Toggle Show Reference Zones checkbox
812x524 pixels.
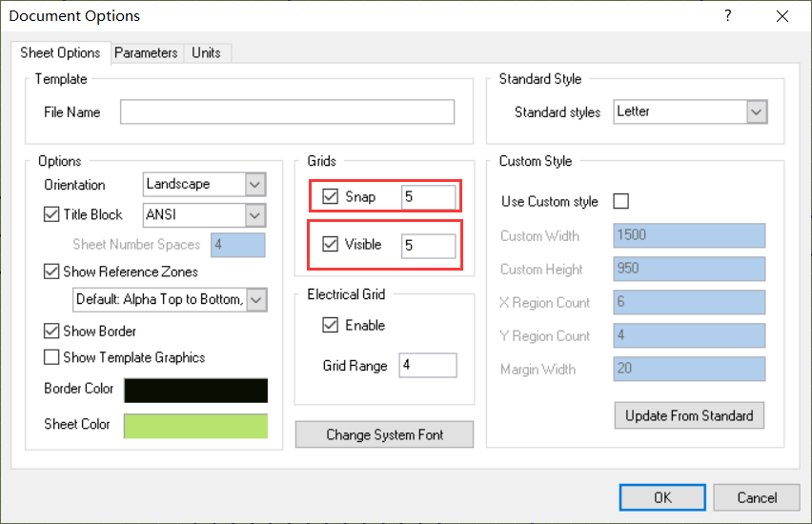51,272
